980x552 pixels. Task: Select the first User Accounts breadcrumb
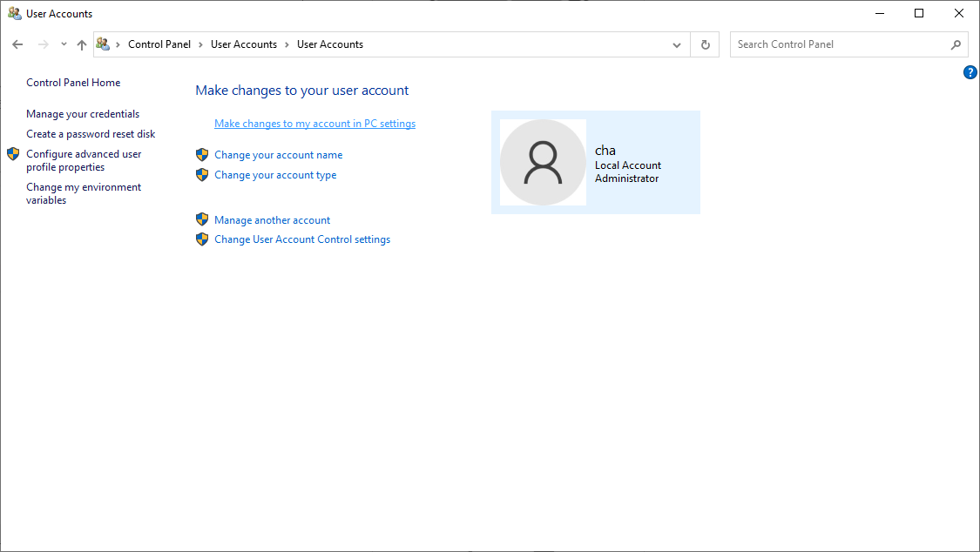point(244,44)
